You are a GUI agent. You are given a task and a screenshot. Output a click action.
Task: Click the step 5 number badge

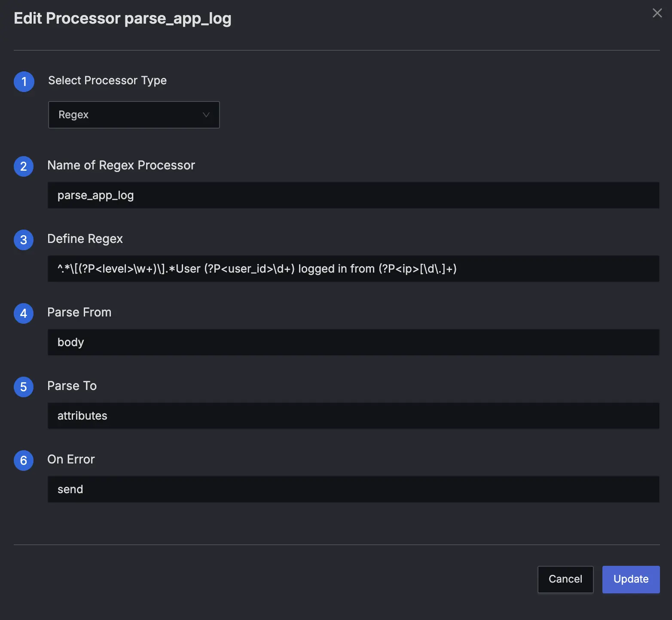click(24, 387)
